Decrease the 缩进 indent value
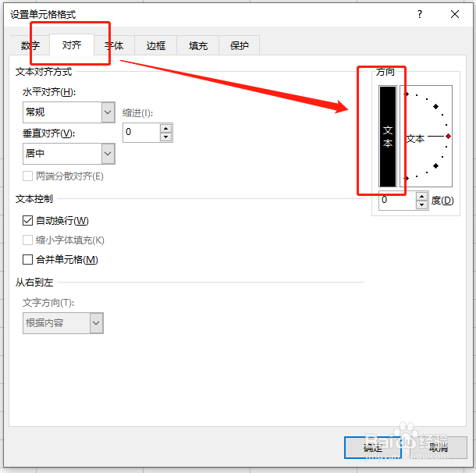The height and width of the screenshot is (473, 476). point(165,137)
